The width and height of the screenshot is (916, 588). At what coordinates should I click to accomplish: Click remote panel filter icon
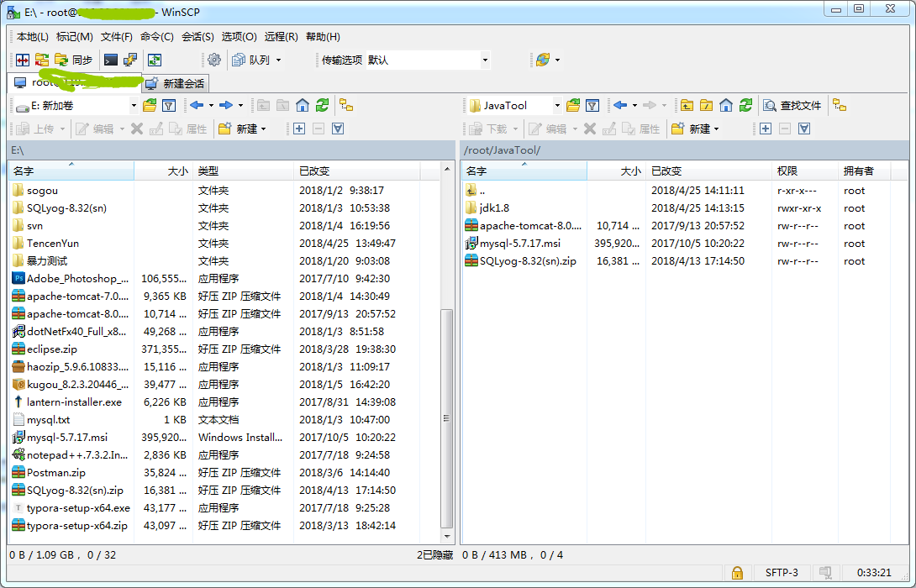[x=592, y=106]
